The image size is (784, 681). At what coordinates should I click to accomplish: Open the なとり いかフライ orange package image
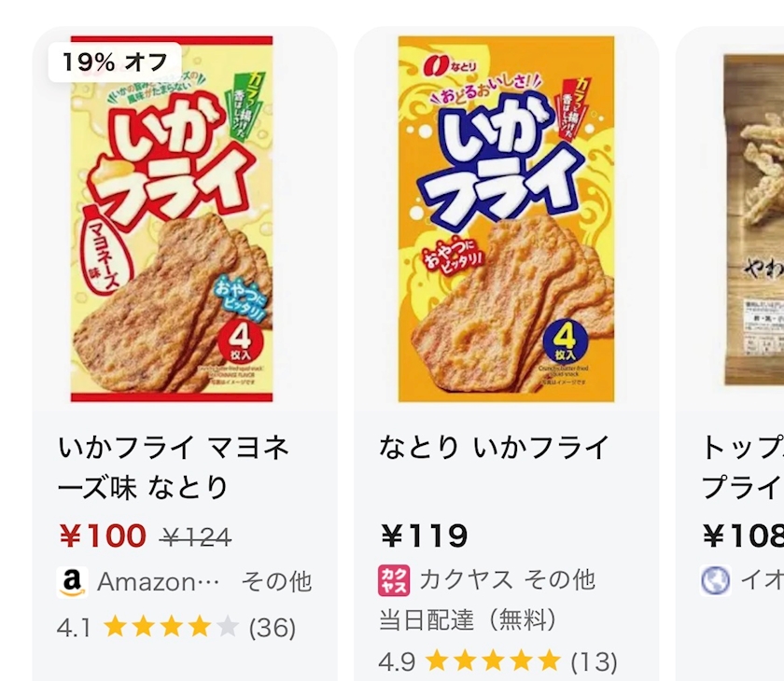tap(506, 218)
